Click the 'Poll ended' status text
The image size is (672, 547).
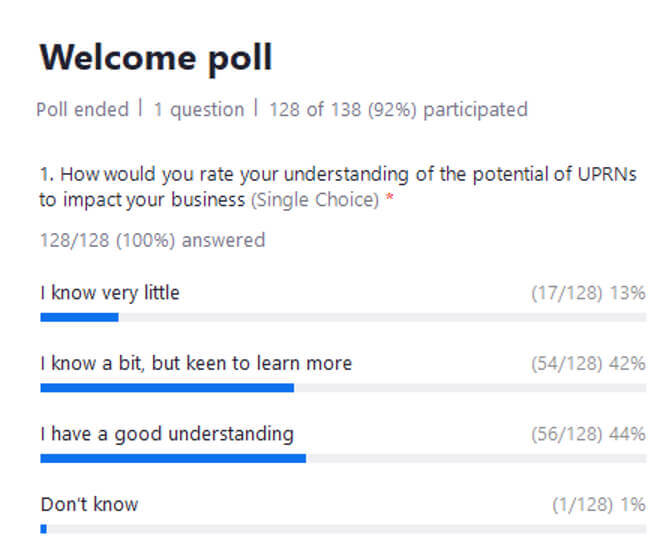82,110
